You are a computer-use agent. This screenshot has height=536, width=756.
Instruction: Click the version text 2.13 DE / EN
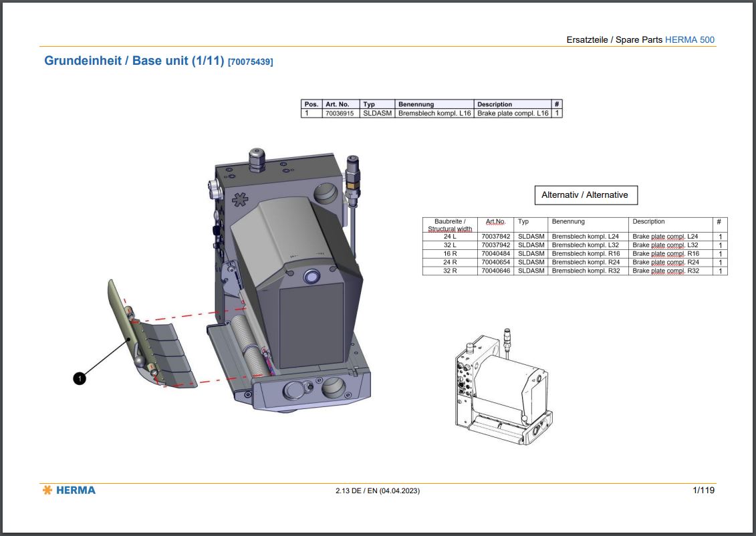click(x=378, y=491)
